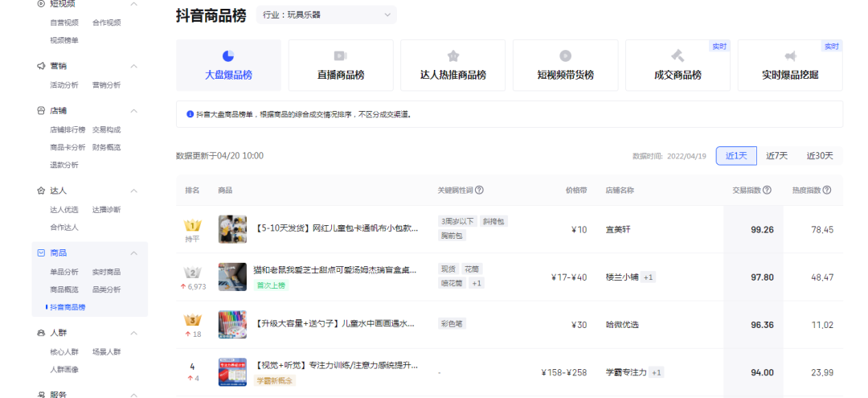This screenshot has height=398, width=868.
Task: Select the 近1天 time range
Action: pos(736,156)
